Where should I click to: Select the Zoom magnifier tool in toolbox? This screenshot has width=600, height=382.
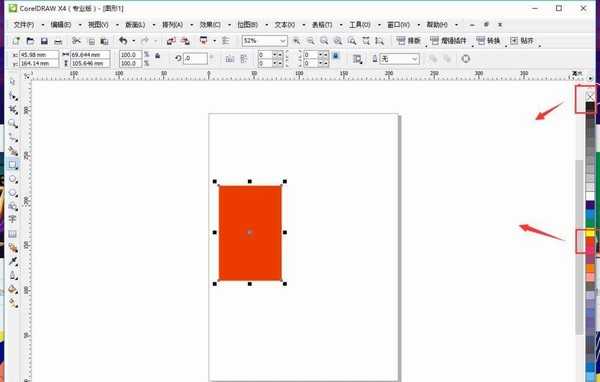[x=13, y=123]
